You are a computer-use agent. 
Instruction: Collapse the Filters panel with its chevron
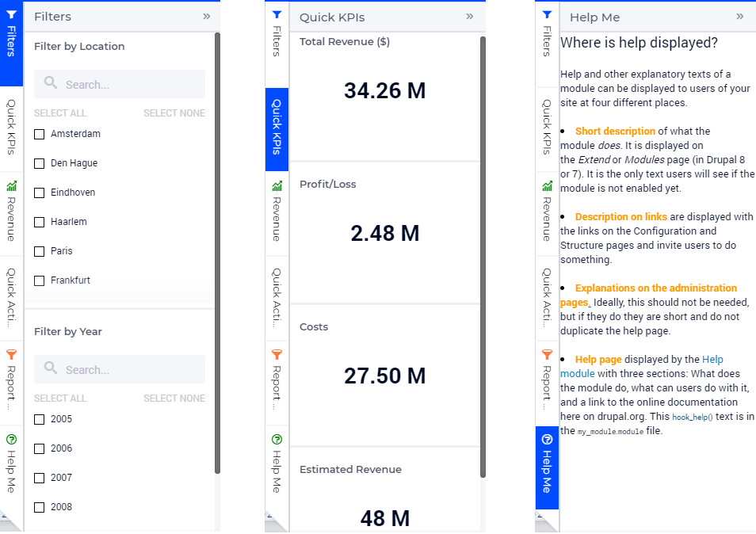click(x=207, y=16)
